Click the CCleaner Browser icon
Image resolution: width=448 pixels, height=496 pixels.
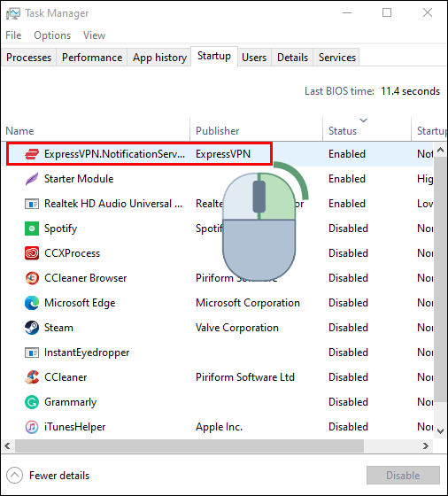(32, 278)
